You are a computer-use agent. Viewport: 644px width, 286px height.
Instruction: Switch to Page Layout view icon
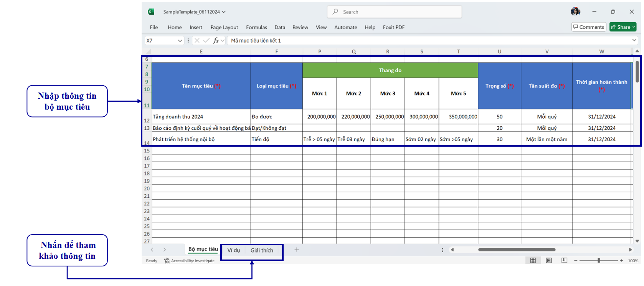[549, 261]
